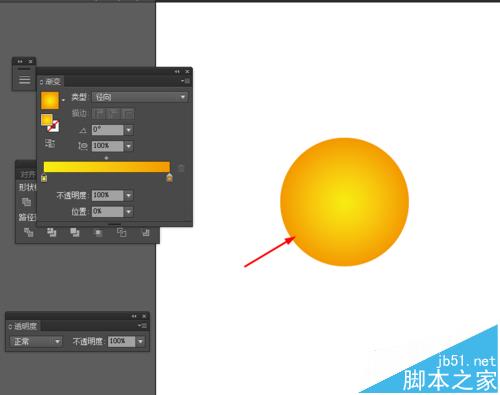Click the 位置 position field showing 0%

[107, 211]
